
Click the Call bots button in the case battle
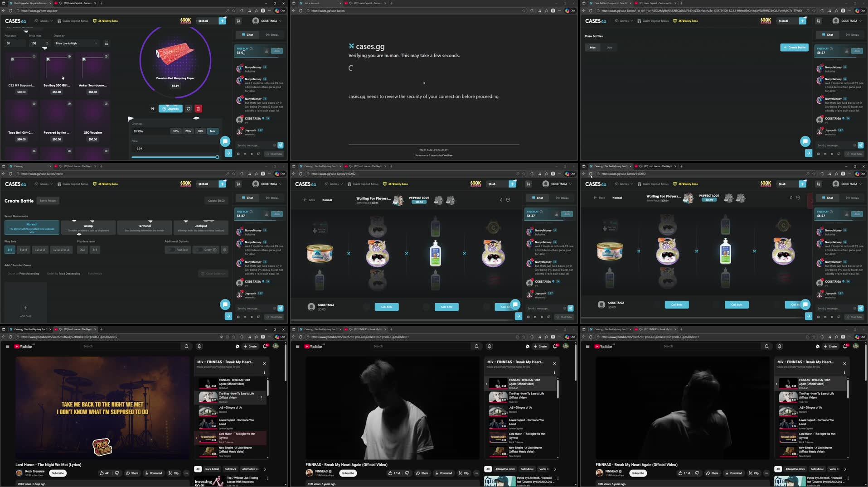[x=387, y=307]
